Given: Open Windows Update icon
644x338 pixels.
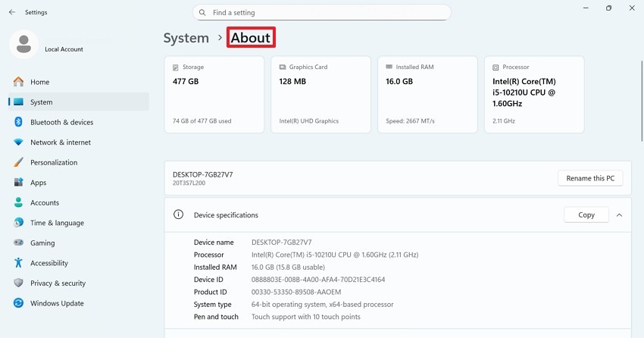Looking at the screenshot, I should pyautogui.click(x=18, y=304).
